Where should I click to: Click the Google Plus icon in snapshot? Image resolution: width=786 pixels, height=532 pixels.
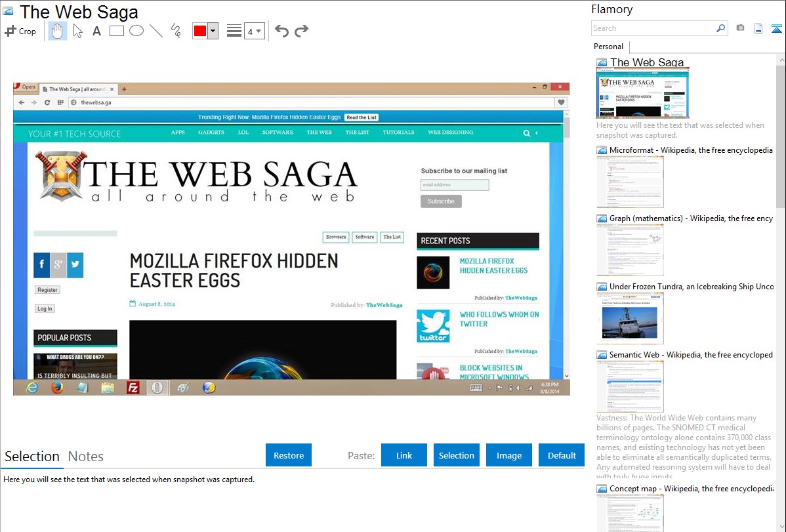pyautogui.click(x=58, y=265)
